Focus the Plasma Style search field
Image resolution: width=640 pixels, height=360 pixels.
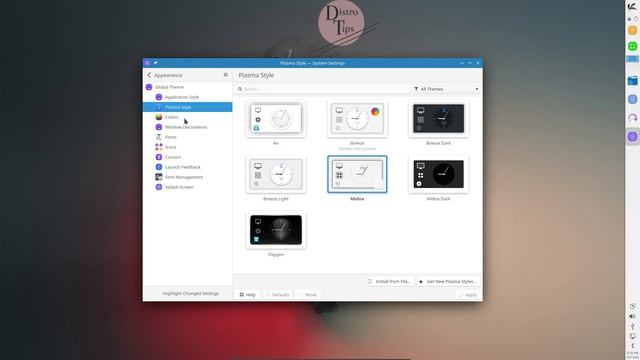(x=322, y=89)
